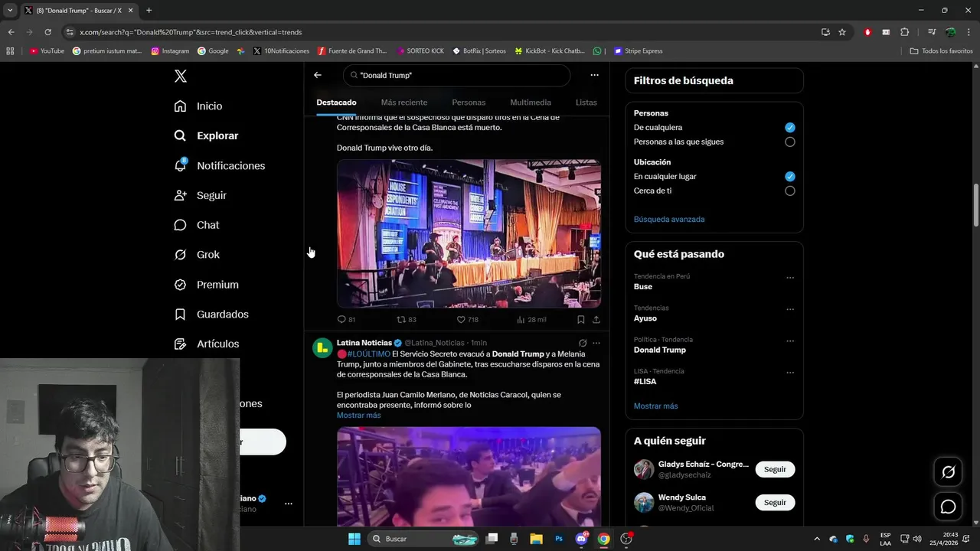This screenshot has width=980, height=551.
Task: Click the Chrome address bar URL
Action: (191, 32)
